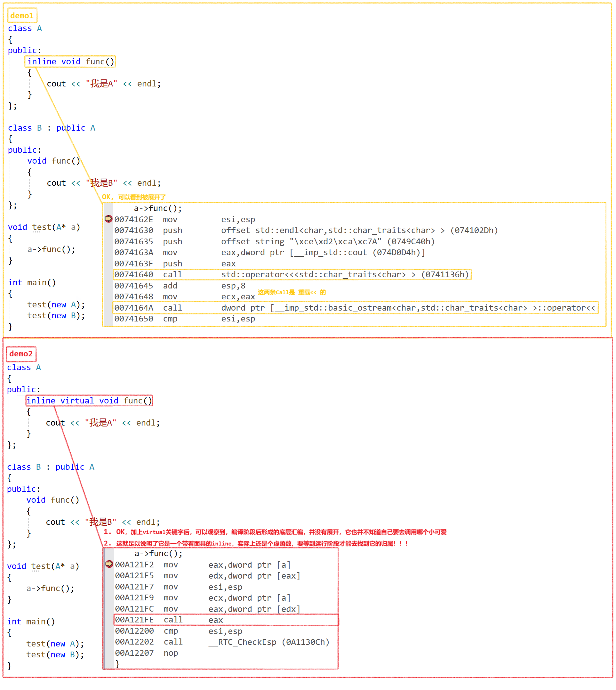Click the breakpoint arrow at address 00A121F2
Screen dimensions: 616x690
pos(109,564)
